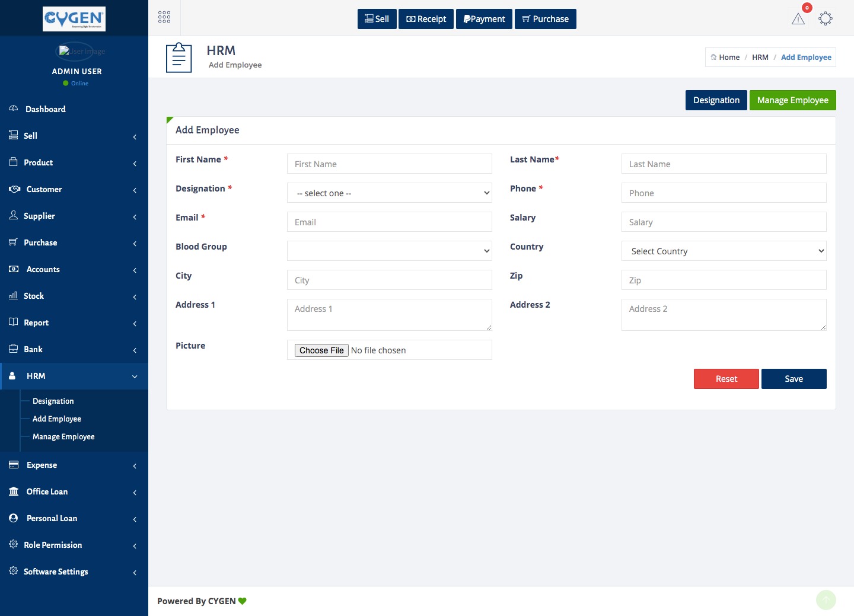Viewport: 854px width, 616px height.
Task: Open the Stock menu item
Action: coord(74,296)
